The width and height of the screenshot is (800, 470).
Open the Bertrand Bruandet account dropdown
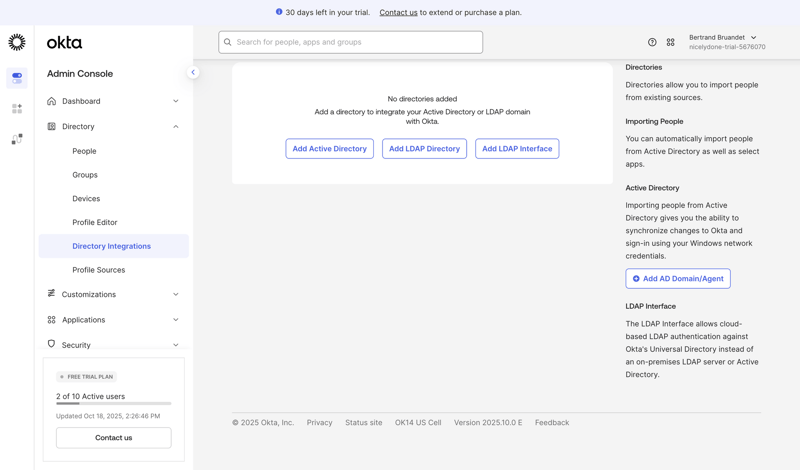[727, 42]
